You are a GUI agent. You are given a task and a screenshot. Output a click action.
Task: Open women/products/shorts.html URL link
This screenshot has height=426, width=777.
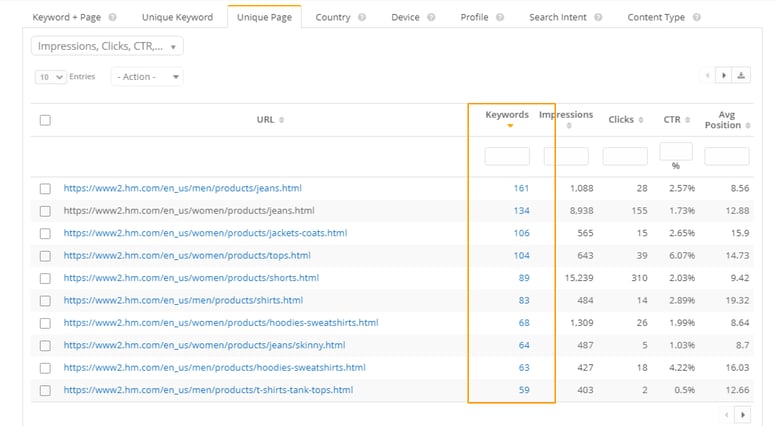(x=191, y=278)
